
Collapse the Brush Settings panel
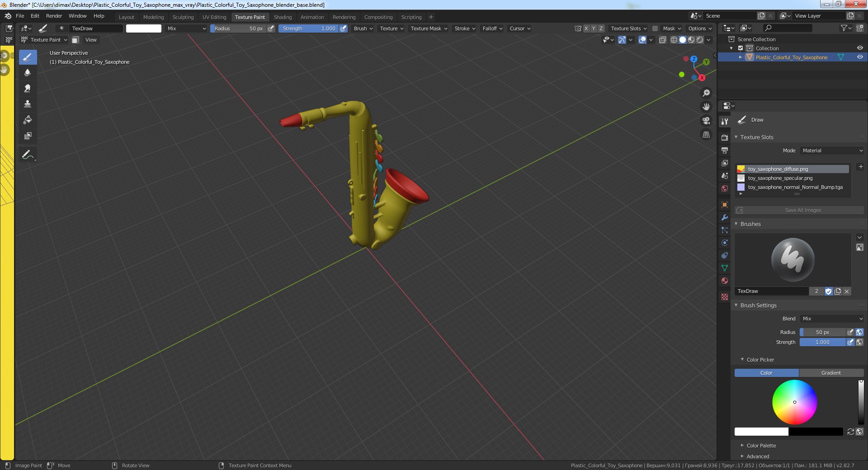[x=758, y=305]
